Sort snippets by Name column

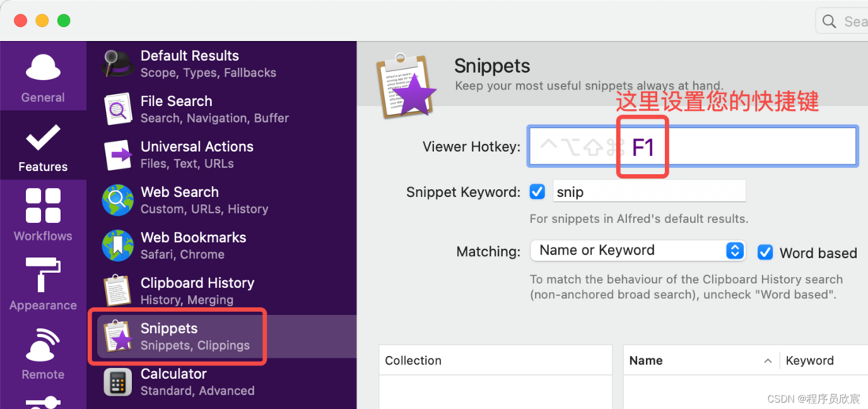click(701, 360)
